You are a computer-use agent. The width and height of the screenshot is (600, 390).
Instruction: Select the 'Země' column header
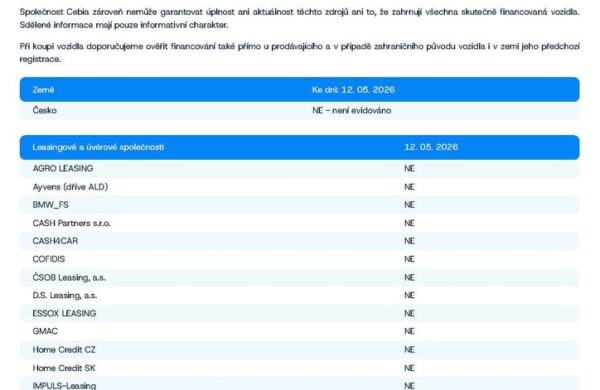(43, 90)
